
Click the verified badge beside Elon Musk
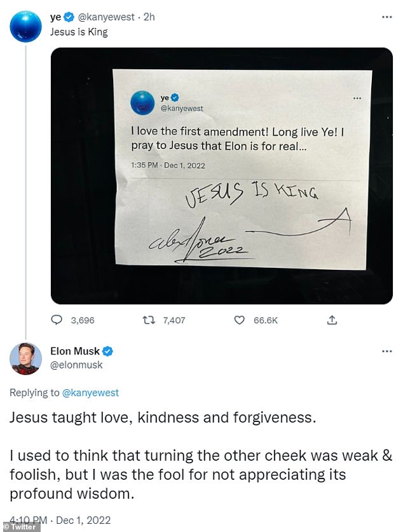[109, 351]
